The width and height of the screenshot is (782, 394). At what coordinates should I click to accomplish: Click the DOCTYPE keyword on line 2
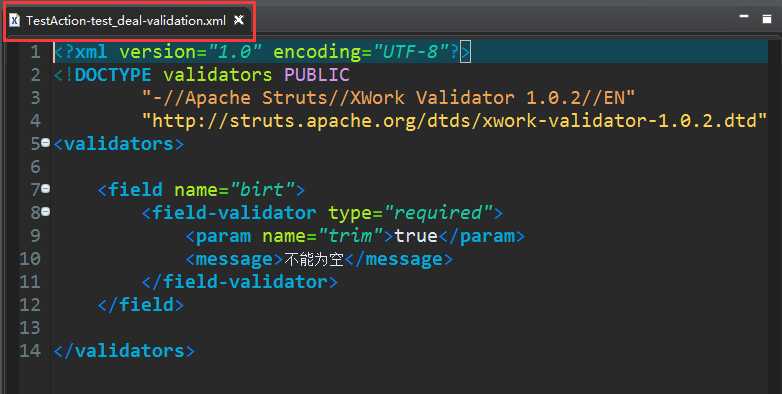[x=113, y=75]
